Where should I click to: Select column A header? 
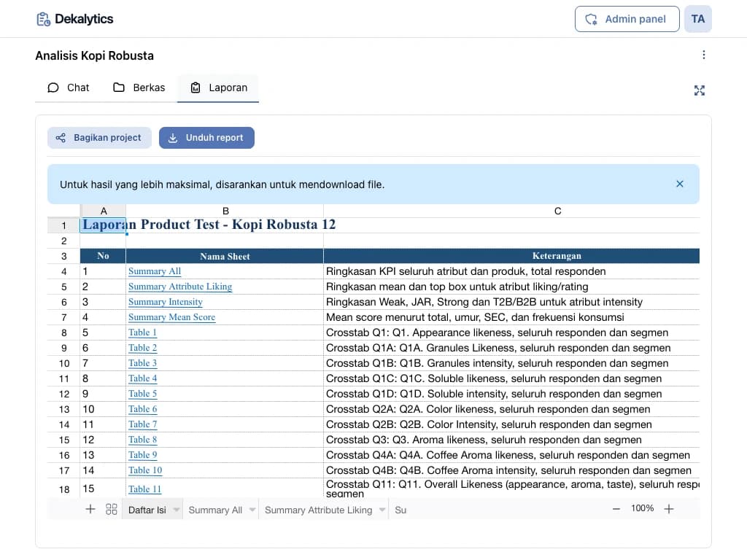[103, 211]
